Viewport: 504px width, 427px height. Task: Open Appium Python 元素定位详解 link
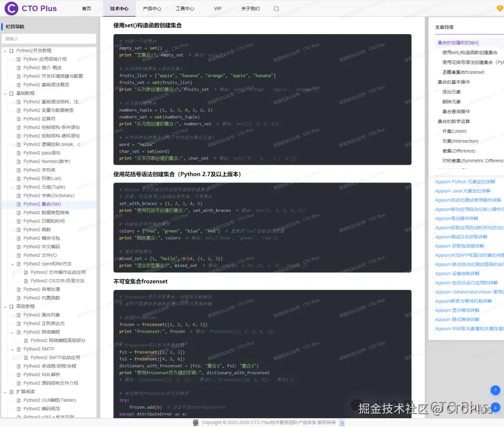click(465, 182)
